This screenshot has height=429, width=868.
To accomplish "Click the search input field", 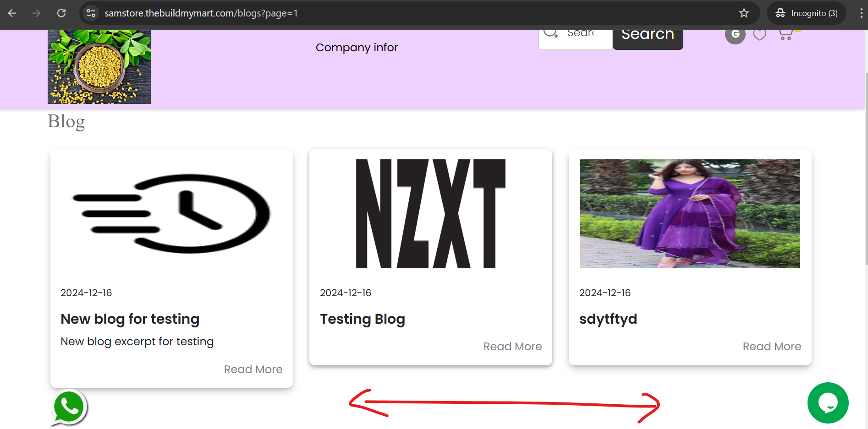I will (x=576, y=39).
